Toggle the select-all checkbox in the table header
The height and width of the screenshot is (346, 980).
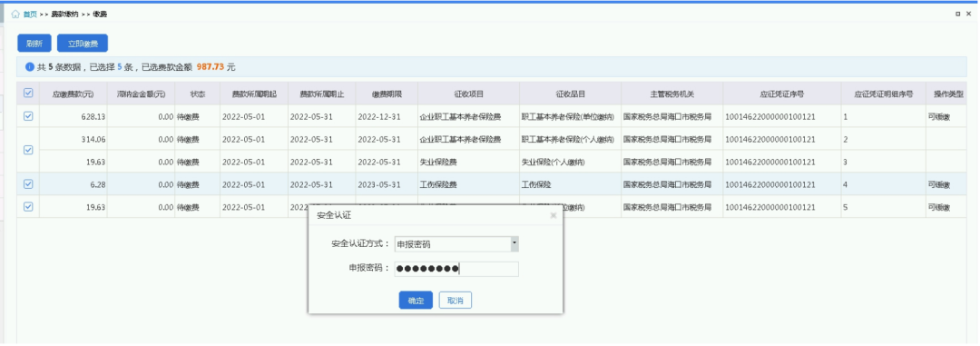(x=28, y=94)
